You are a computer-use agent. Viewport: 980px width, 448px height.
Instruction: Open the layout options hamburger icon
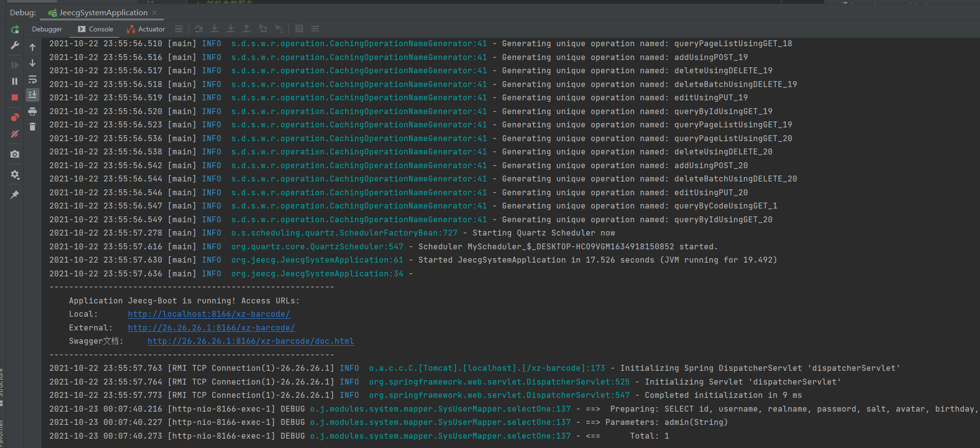pyautogui.click(x=179, y=29)
